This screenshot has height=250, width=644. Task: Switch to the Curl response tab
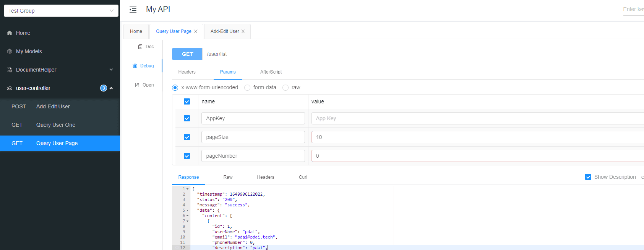303,177
